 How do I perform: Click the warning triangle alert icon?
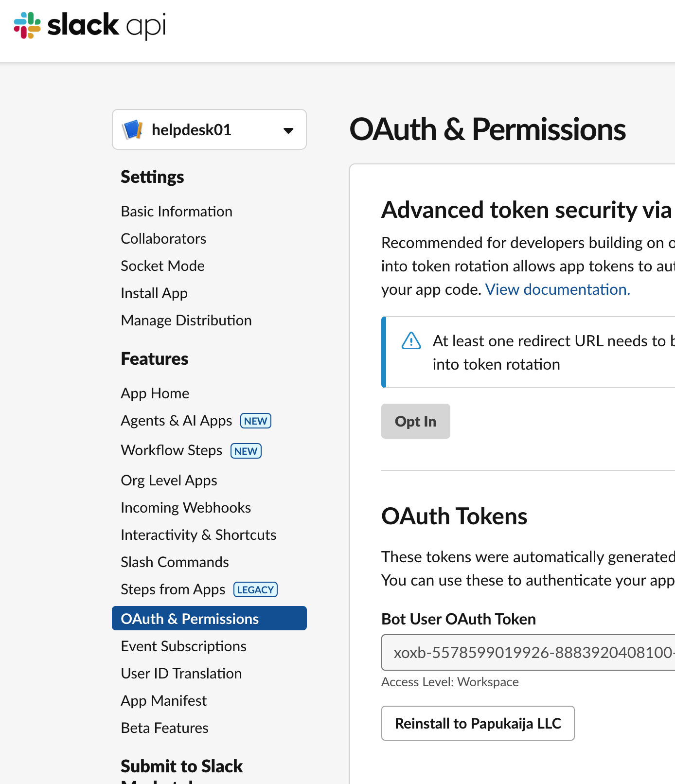pyautogui.click(x=411, y=341)
